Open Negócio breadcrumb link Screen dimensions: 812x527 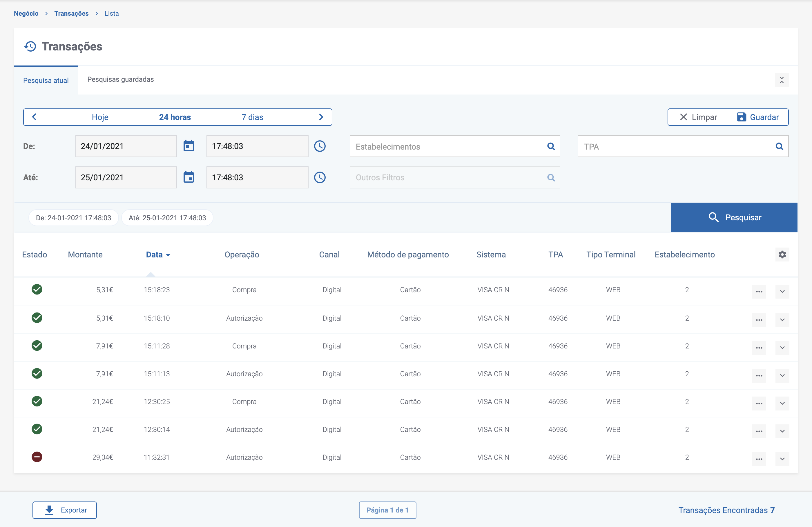coord(26,13)
